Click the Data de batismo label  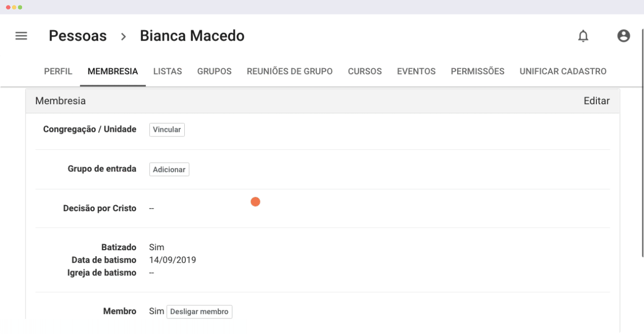[x=104, y=260]
